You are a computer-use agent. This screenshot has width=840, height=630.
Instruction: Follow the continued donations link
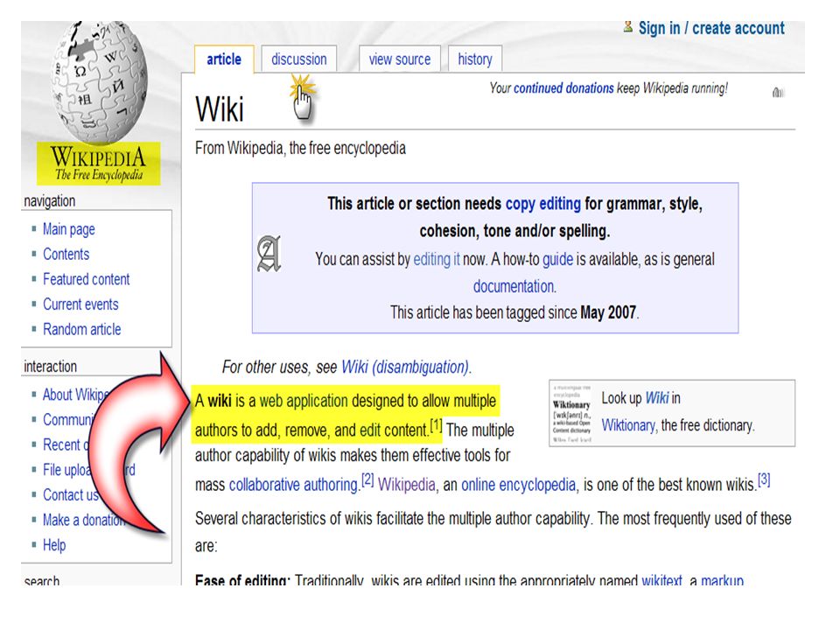point(563,87)
